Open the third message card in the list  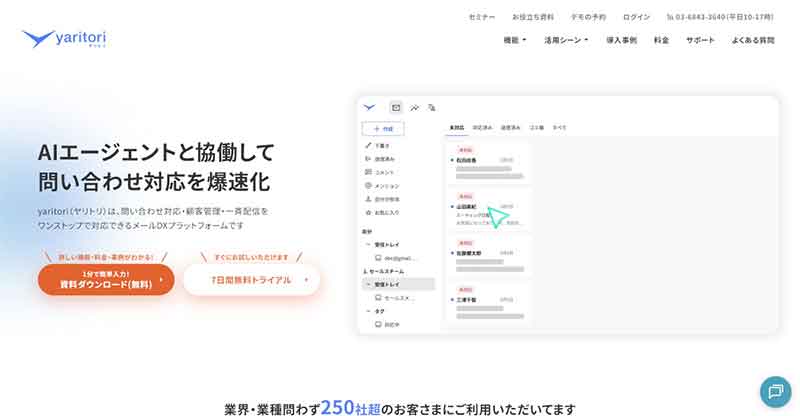(488, 256)
